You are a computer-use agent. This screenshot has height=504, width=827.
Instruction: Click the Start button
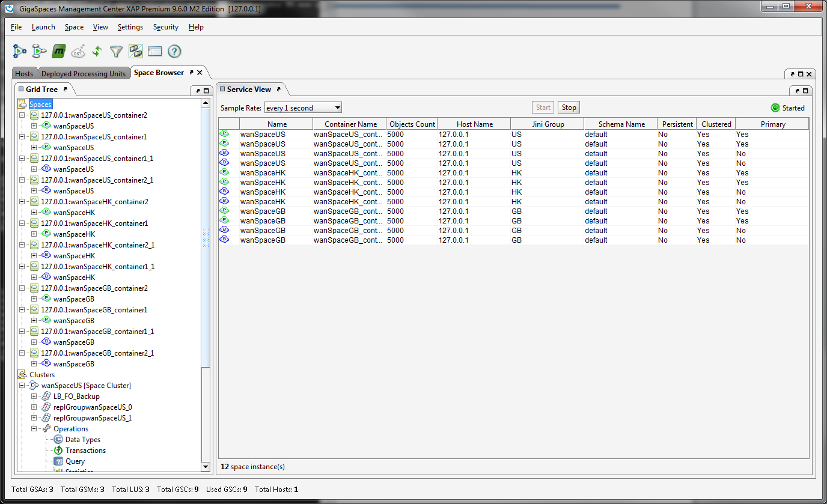(x=543, y=108)
